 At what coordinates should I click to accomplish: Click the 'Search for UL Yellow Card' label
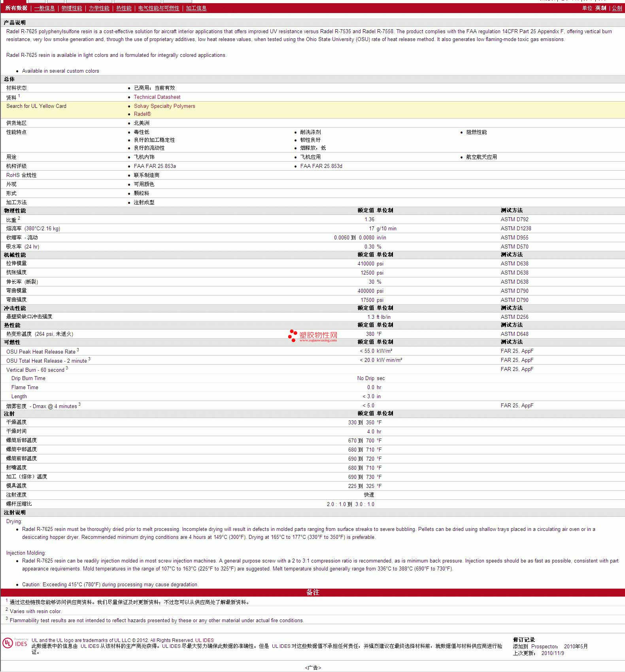tap(36, 106)
